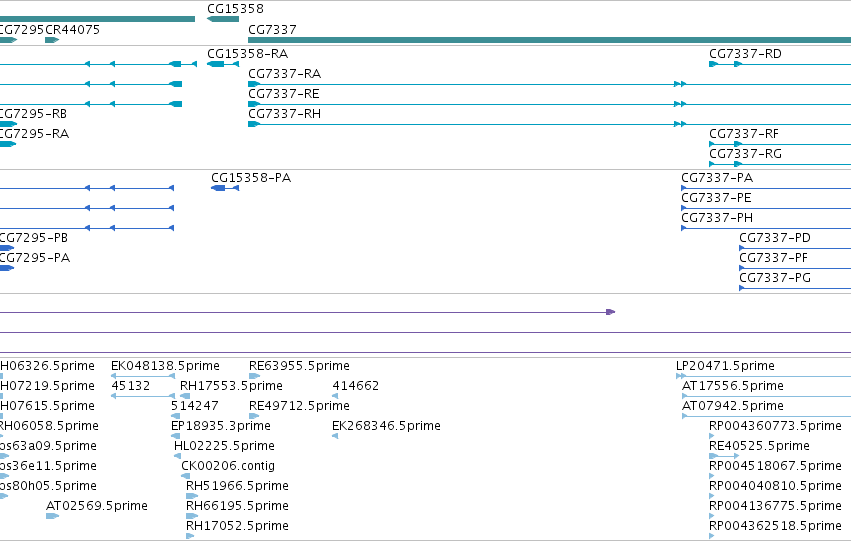The height and width of the screenshot is (541, 851).
Task: Select the EK048138.5prime EST label
Action: [166, 366]
